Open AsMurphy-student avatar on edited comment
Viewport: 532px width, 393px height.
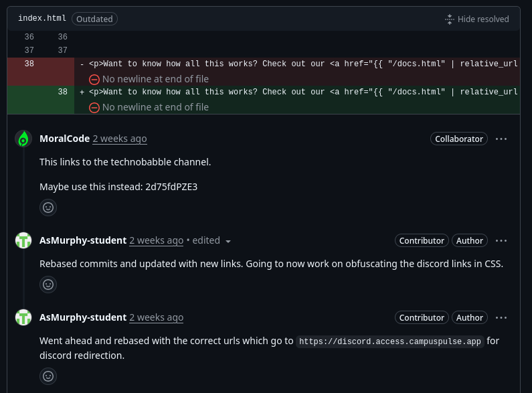tap(23, 240)
